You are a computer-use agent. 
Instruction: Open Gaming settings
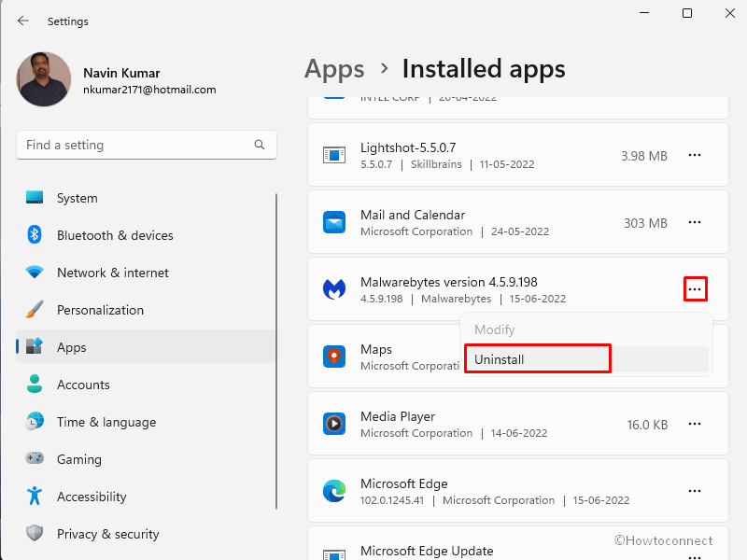[x=146, y=459]
